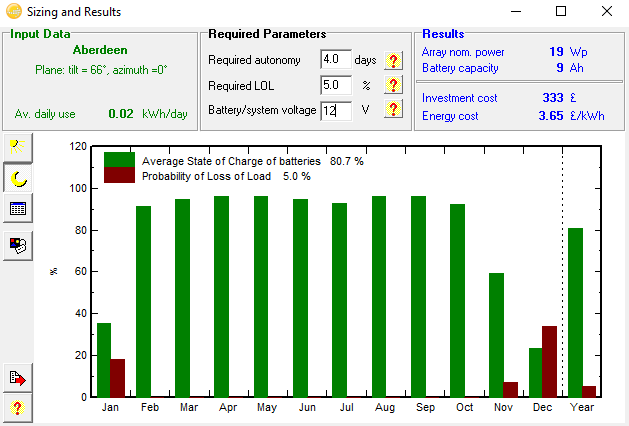Screen dimensions: 629x426
Task: Open the results table icon
Action: coord(18,209)
